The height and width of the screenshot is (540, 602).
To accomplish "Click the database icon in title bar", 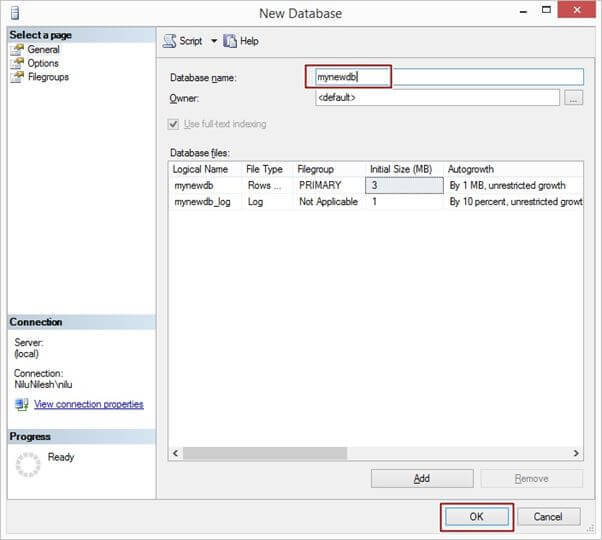I will tap(15, 13).
